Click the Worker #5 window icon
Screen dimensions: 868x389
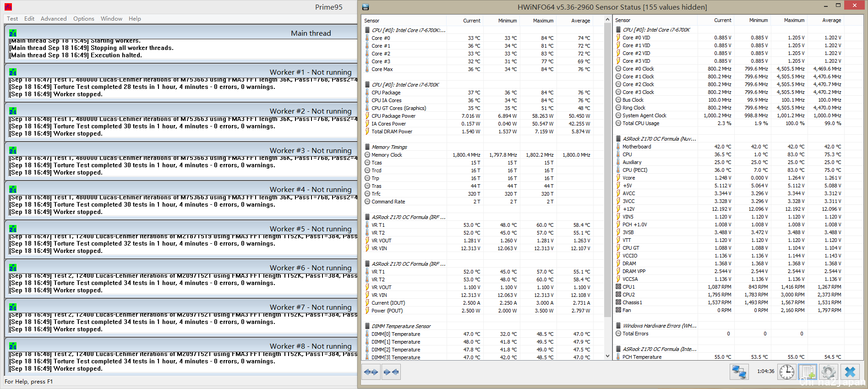coord(13,229)
